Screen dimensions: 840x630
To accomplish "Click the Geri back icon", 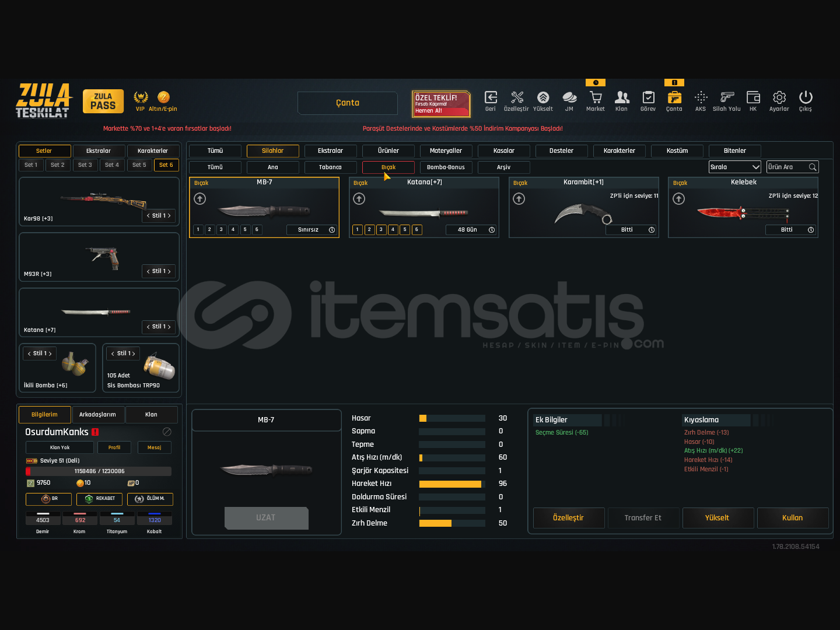I will [x=491, y=97].
